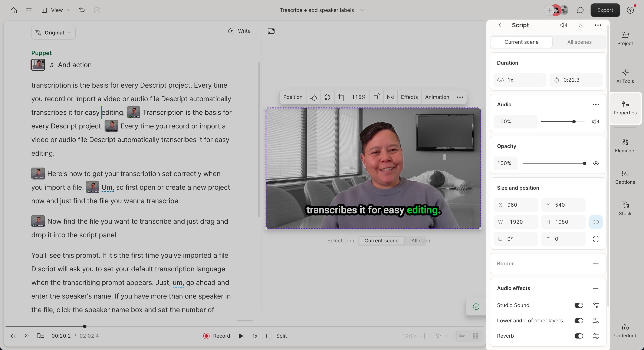This screenshot has height=350, width=644.
Task: Switch to the All scenes tab
Action: click(x=579, y=42)
